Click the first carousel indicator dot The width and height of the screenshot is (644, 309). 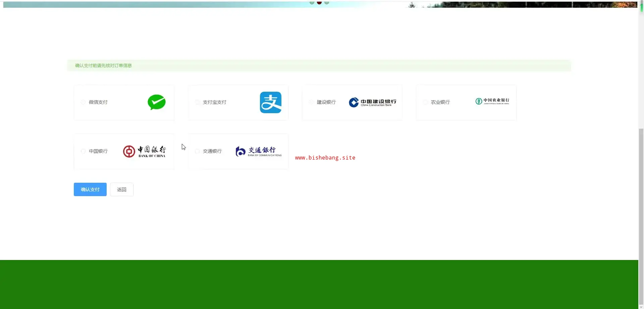[312, 2]
